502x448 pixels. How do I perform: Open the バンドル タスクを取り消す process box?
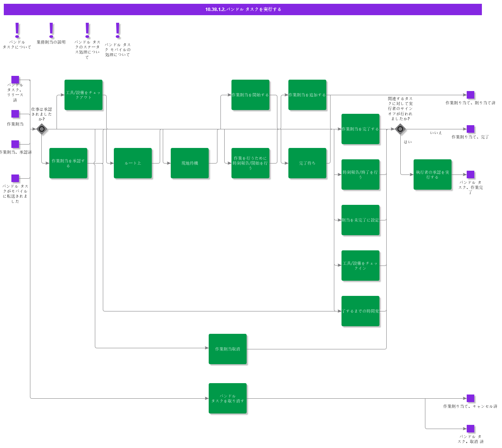[228, 398]
